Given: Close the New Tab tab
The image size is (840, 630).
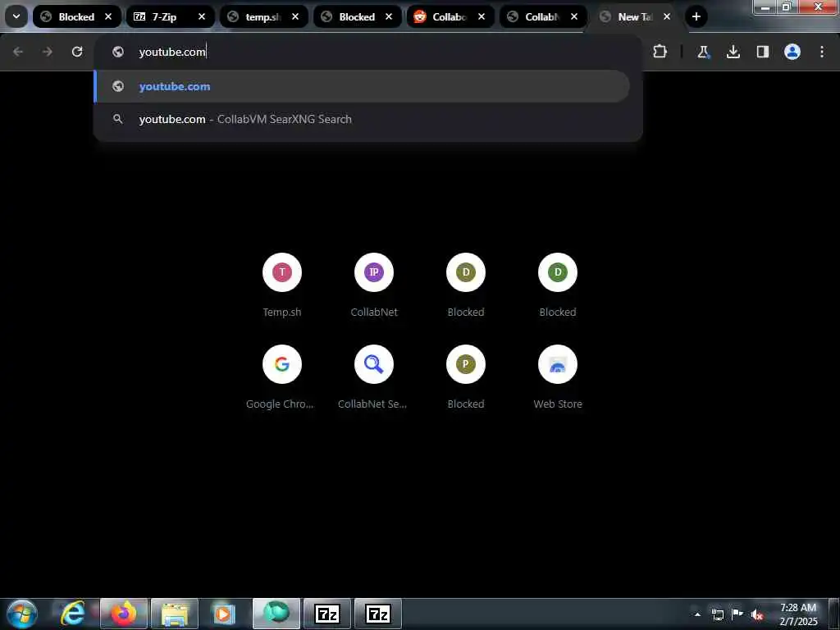Looking at the screenshot, I should pyautogui.click(x=667, y=16).
